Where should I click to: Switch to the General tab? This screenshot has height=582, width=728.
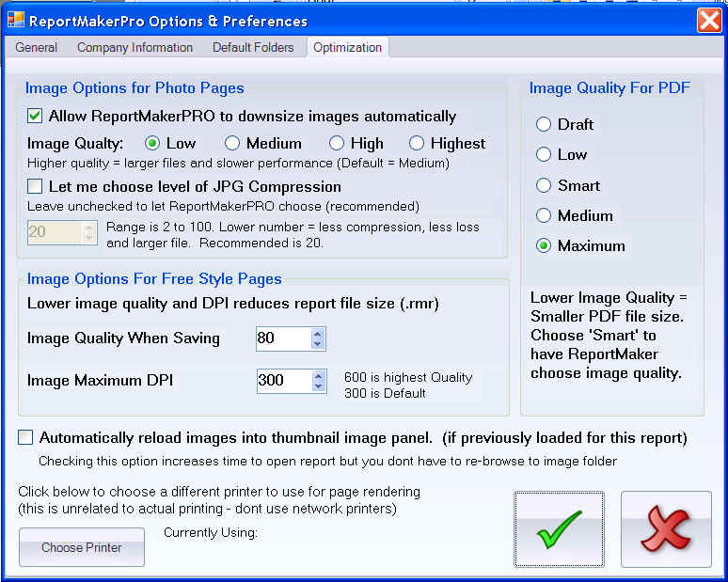coord(36,47)
